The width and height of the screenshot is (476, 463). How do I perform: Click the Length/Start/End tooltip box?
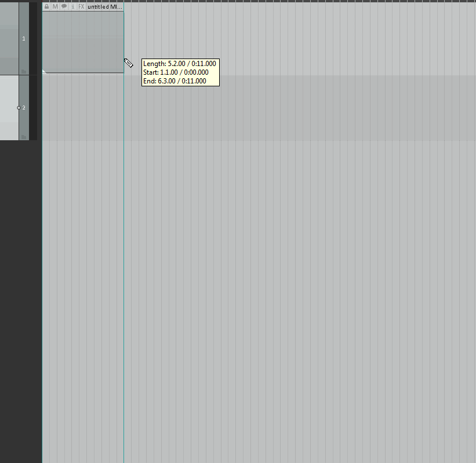point(180,72)
